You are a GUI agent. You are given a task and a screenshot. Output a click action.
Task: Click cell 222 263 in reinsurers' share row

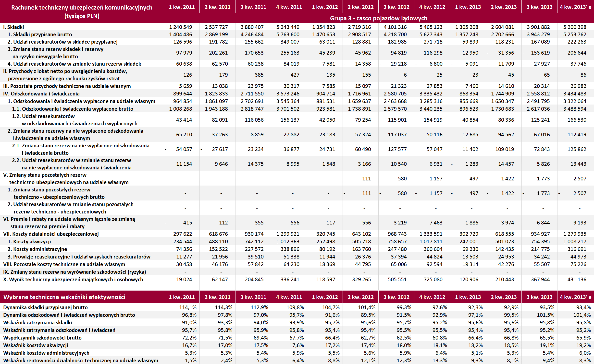pos(577,42)
